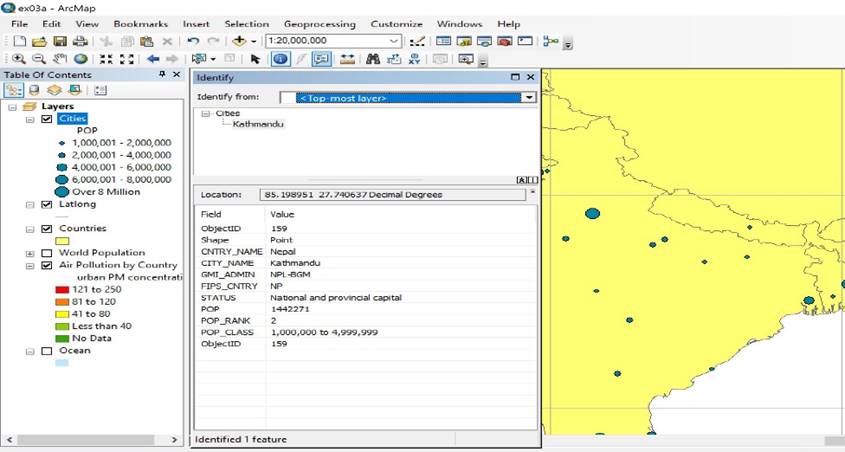The width and height of the screenshot is (845, 452).
Task: Uncheck the Countries layer checkbox
Action: click(x=47, y=228)
